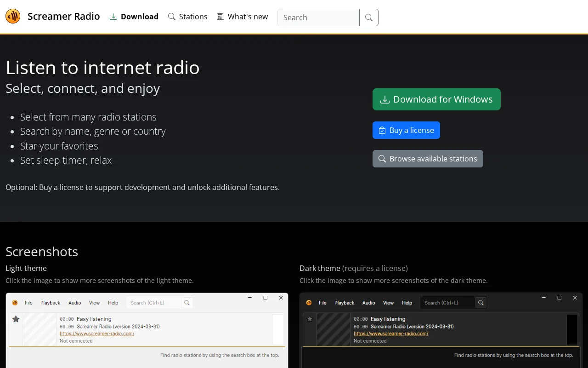The image size is (588, 368).
Task: Click the "Optional: Buy a license" paragraph
Action: [142, 187]
